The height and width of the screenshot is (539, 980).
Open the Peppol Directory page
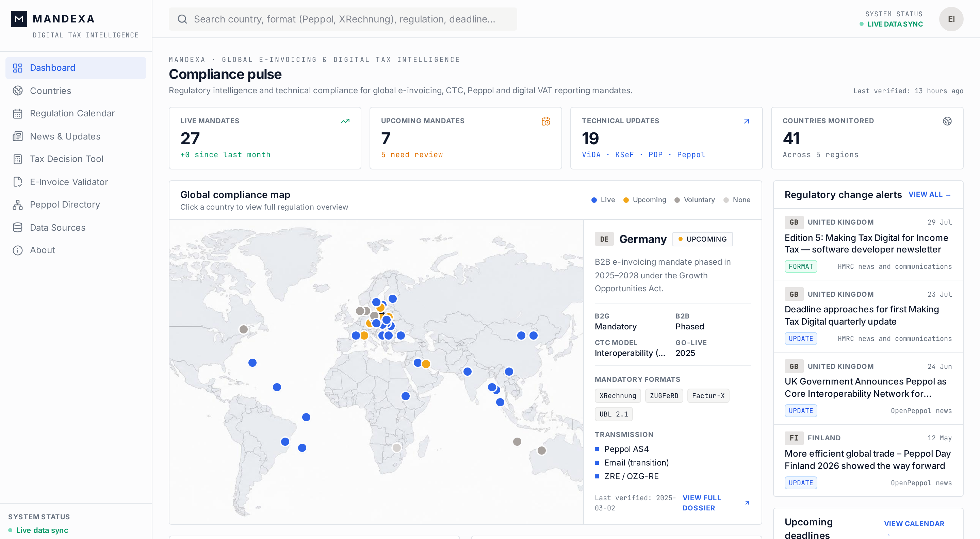(x=76, y=205)
